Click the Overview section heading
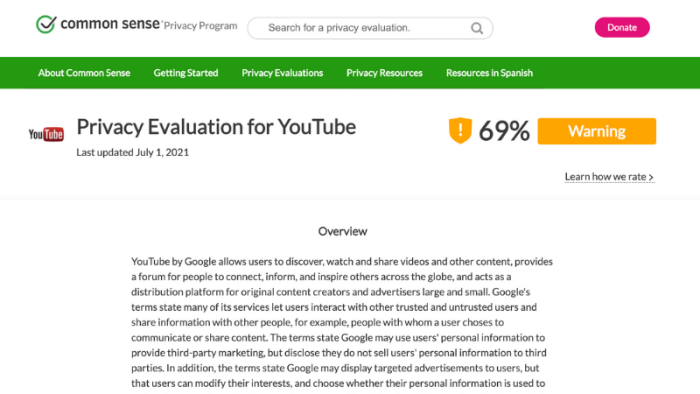Screen dimensions: 700x394 click(342, 231)
